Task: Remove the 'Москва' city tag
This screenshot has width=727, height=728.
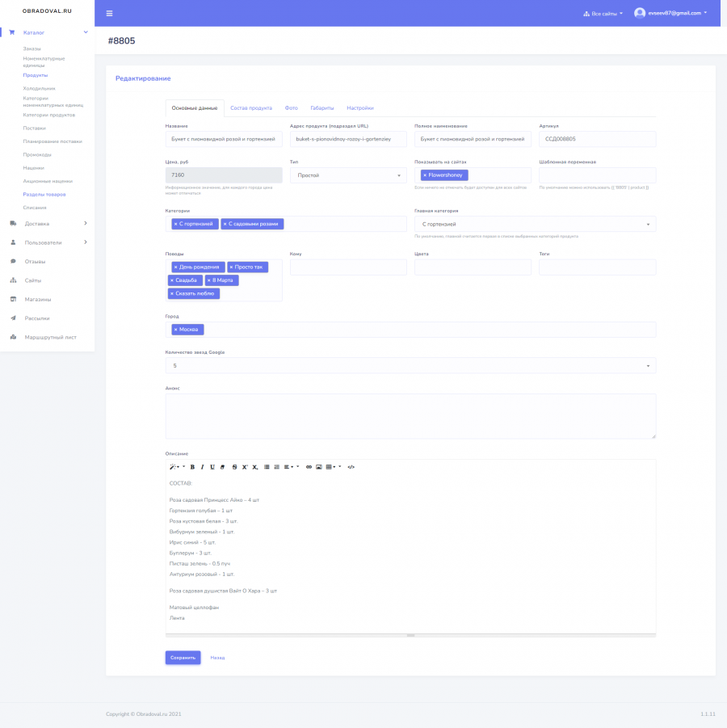Action: pos(175,329)
